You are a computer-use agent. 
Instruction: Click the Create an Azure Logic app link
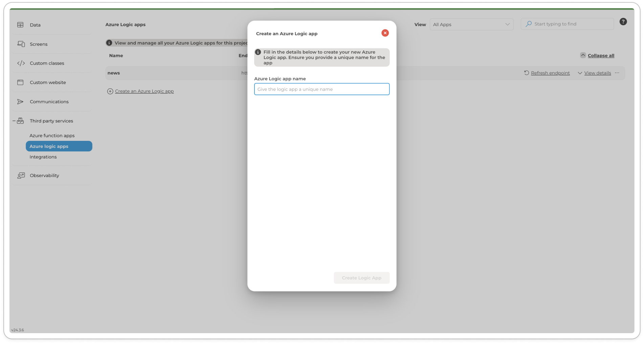click(144, 91)
